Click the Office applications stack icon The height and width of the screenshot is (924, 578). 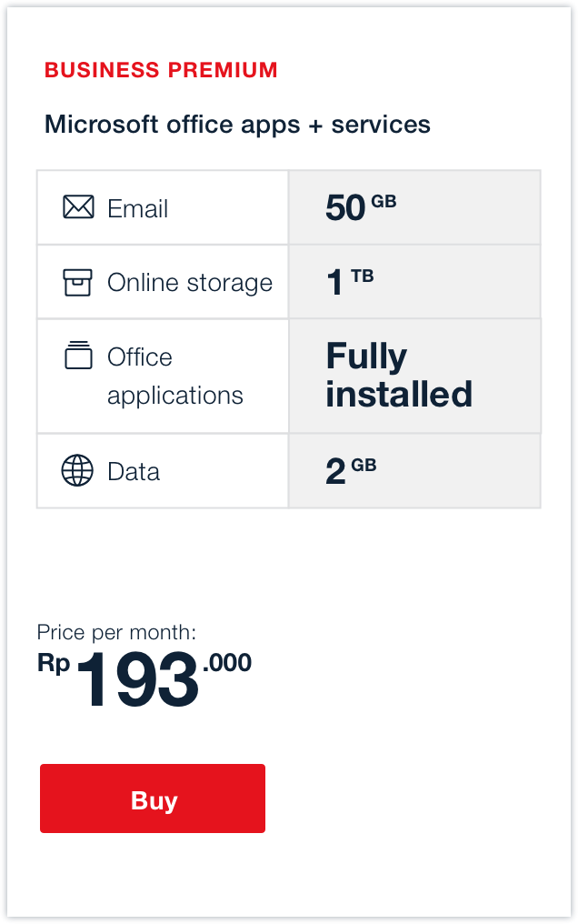click(x=78, y=355)
